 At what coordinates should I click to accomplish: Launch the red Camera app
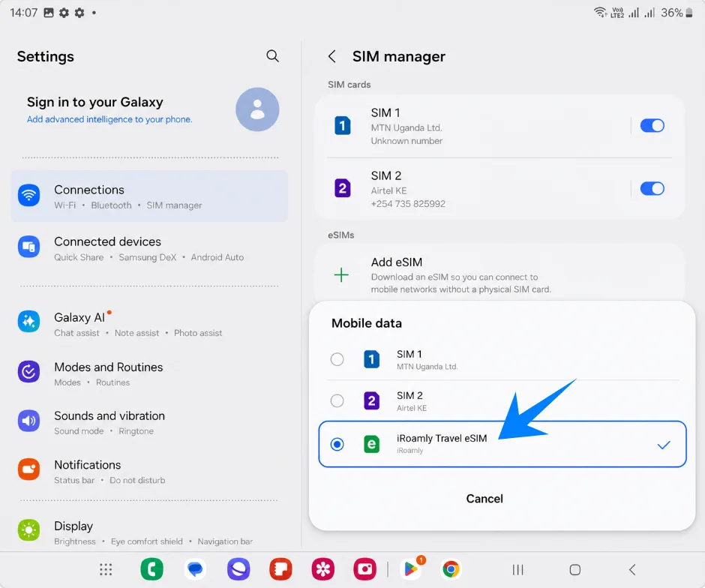click(x=364, y=569)
